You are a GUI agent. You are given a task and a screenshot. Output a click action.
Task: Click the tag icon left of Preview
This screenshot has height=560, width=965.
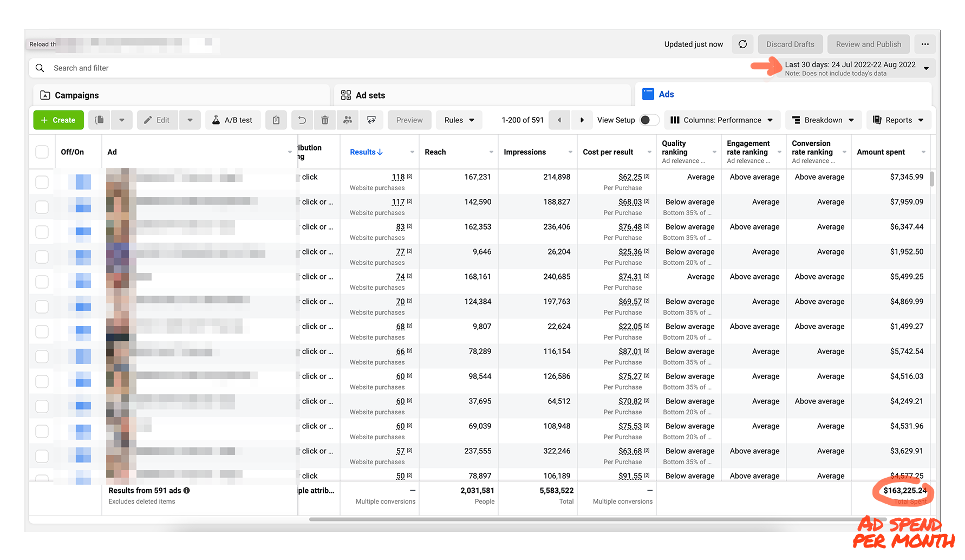coord(371,120)
